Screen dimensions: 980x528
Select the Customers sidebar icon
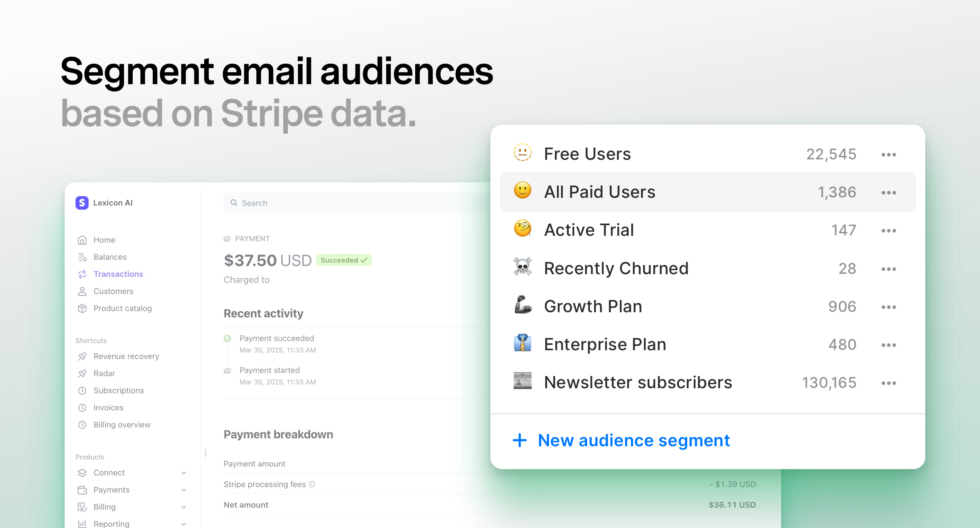pyautogui.click(x=82, y=291)
